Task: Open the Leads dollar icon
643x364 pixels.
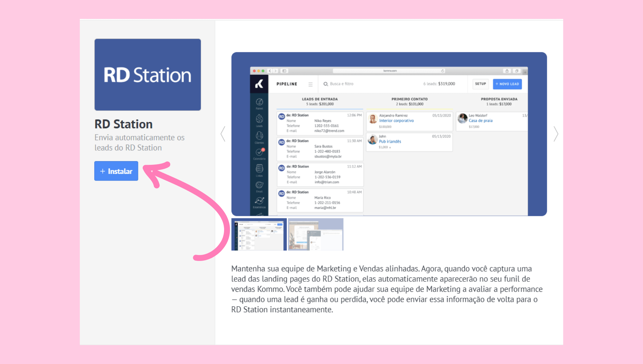Action: pyautogui.click(x=259, y=119)
